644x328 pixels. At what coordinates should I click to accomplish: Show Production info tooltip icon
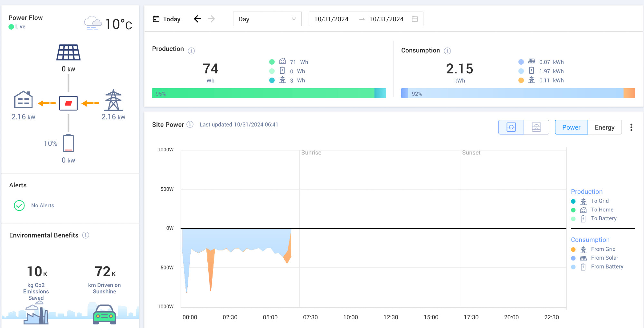click(x=191, y=51)
